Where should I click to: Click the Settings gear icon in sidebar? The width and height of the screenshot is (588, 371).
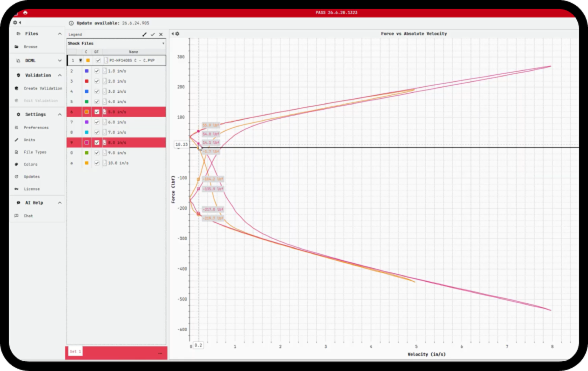click(18, 114)
